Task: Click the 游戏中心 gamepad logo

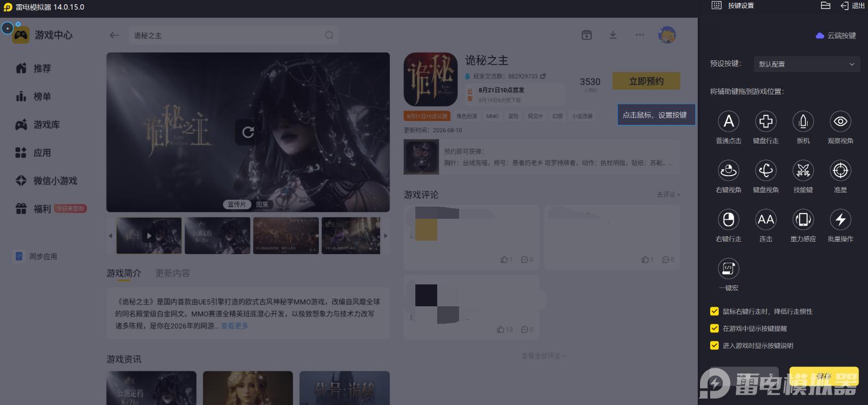Action: (x=21, y=35)
